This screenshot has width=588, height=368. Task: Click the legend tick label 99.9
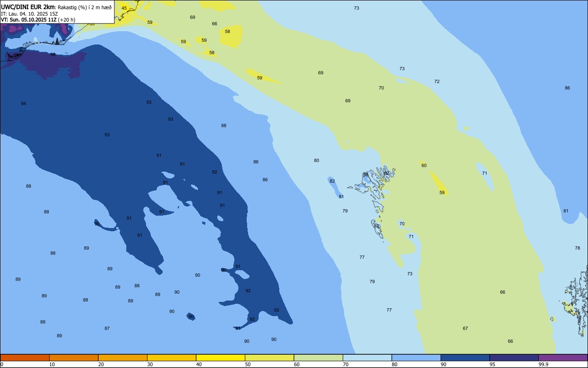(x=543, y=364)
